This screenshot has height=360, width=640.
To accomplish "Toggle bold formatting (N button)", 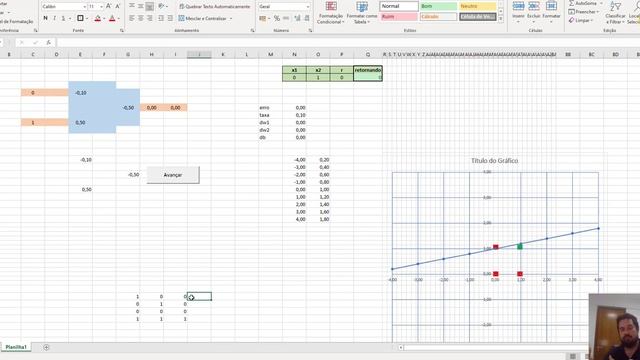I will pos(45,18).
